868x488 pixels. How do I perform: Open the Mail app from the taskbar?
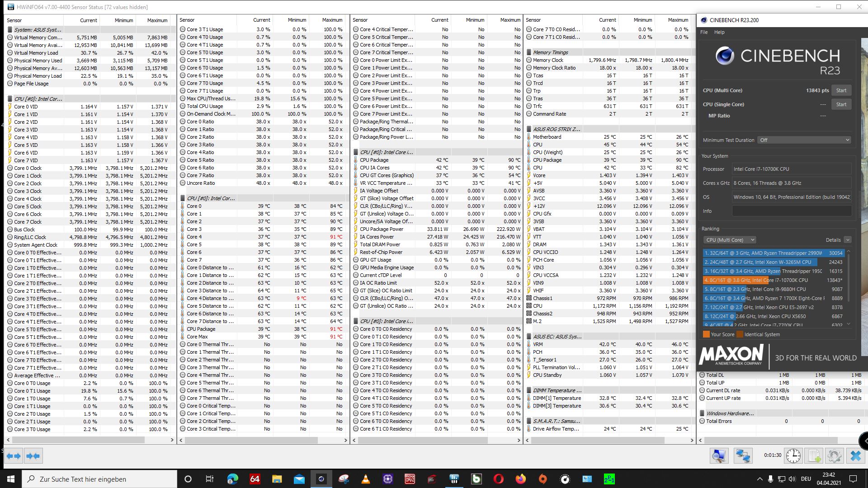tap(299, 479)
